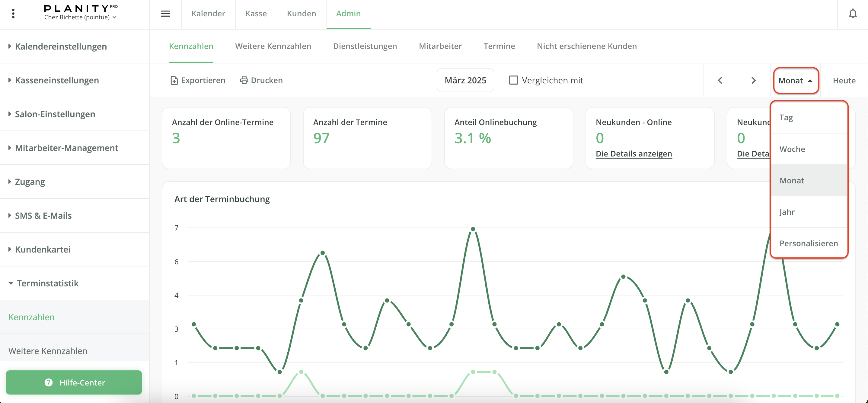Image resolution: width=868 pixels, height=403 pixels.
Task: Expand the Kalendereinstellungen section
Action: point(61,46)
